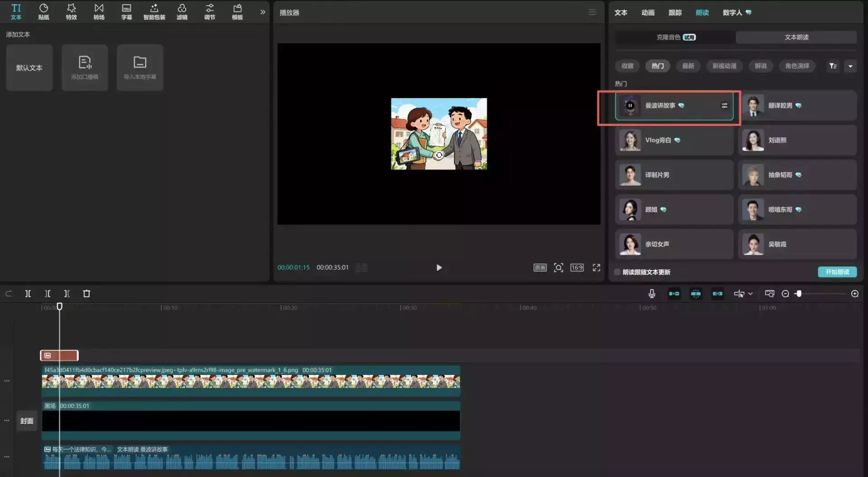Open the Filters (滤镜) panel

click(182, 12)
